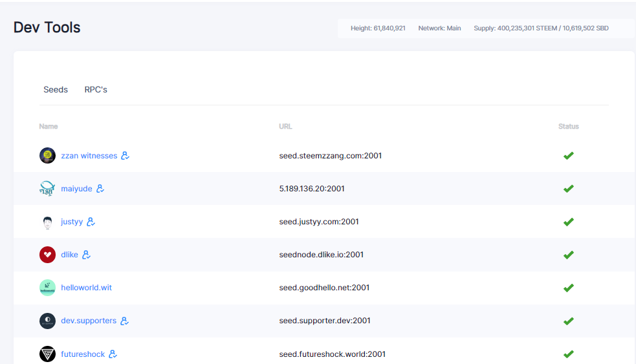Click status checkmark for 5.189.136.20:2001
Screen dimensions: 636x364
[x=569, y=189]
